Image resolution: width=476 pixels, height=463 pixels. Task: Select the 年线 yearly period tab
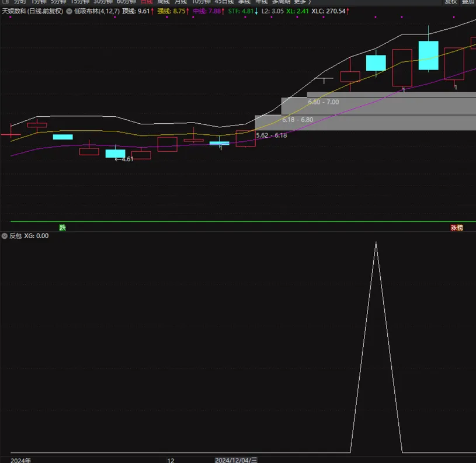pos(262,2)
